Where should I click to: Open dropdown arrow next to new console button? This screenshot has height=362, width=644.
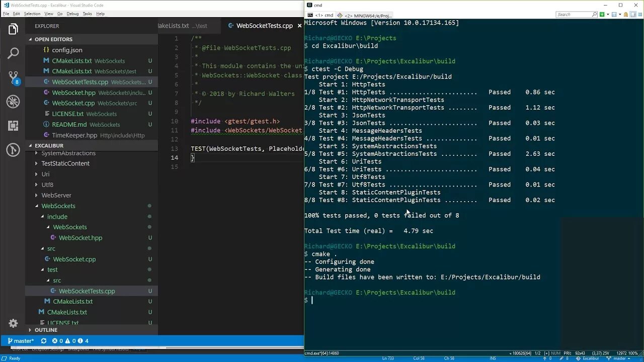pos(607,15)
